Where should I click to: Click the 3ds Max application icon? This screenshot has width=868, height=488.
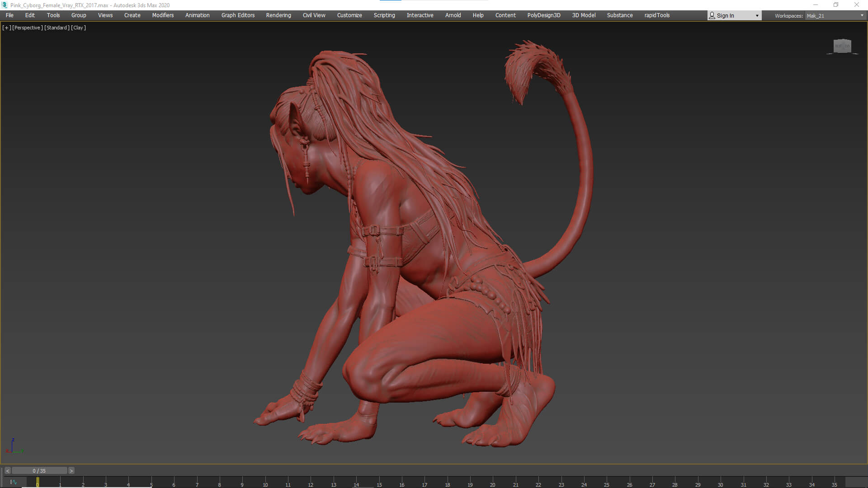click(5, 5)
